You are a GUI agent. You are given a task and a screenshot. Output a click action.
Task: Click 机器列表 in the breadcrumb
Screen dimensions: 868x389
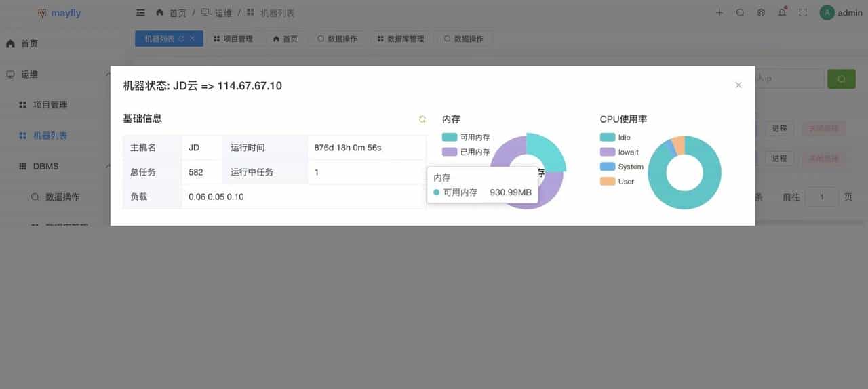point(277,13)
